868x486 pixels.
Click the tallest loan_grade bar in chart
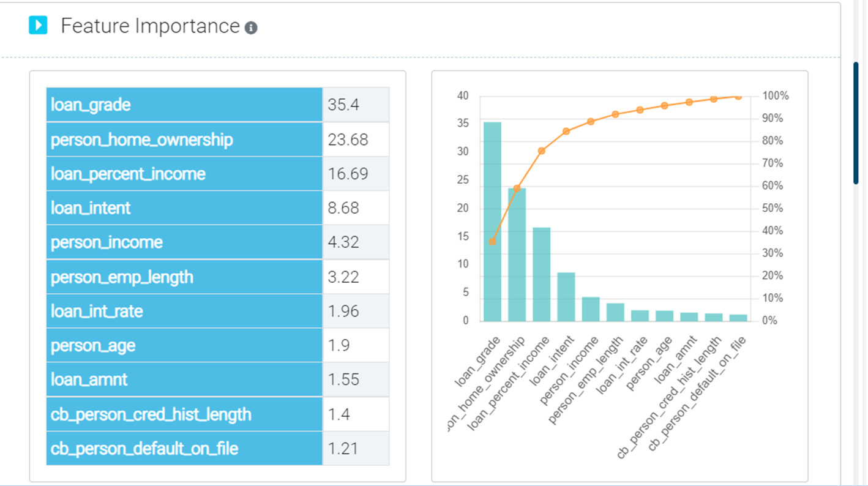(492, 222)
